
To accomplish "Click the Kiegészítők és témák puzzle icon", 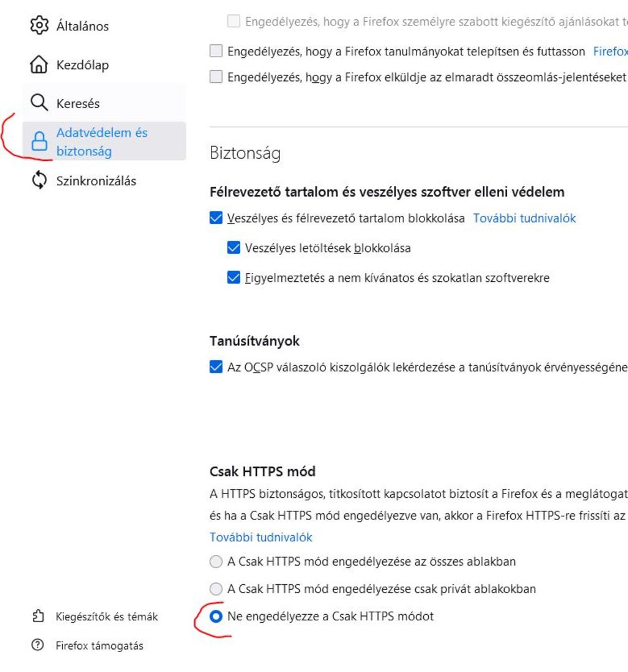I will click(39, 617).
